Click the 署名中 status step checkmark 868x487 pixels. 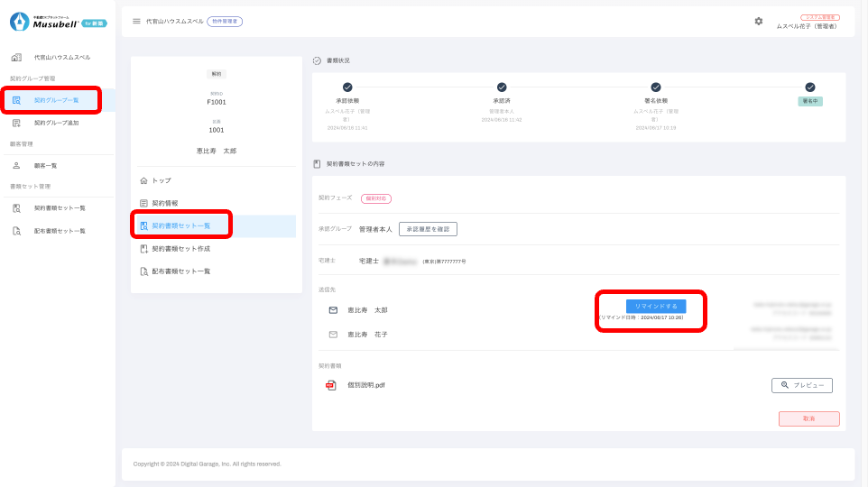pos(810,87)
